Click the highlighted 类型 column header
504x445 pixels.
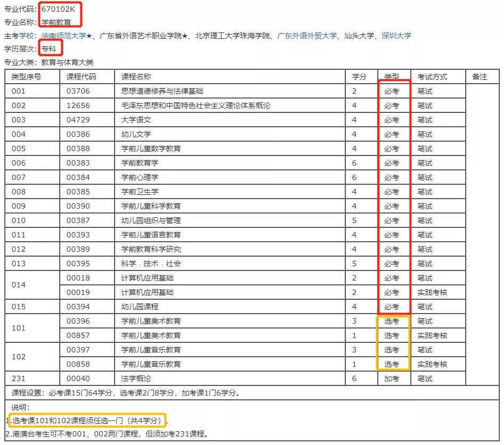[x=393, y=76]
